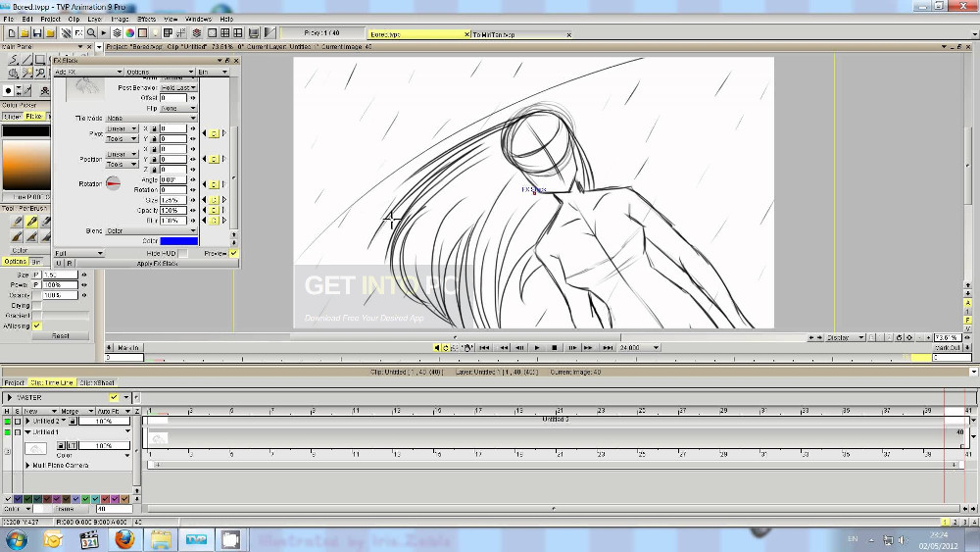Click the Reset button in tool options
Viewport: 980px width, 552px height.
pyautogui.click(x=60, y=335)
